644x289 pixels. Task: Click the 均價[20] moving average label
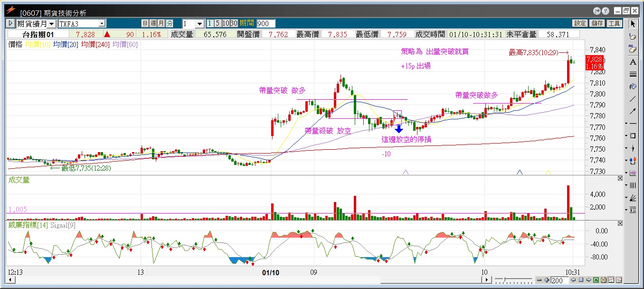(x=66, y=44)
